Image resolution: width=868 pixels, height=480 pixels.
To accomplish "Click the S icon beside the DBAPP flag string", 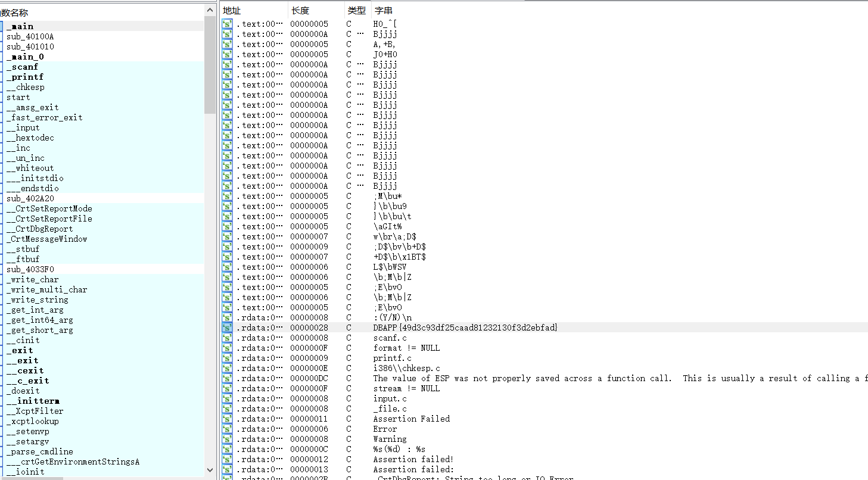I will [226, 327].
